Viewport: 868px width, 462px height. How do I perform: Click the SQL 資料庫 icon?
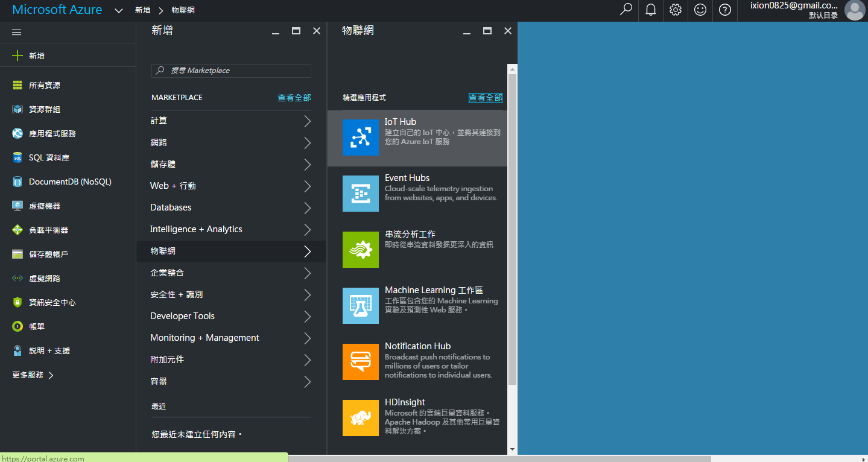pos(17,158)
